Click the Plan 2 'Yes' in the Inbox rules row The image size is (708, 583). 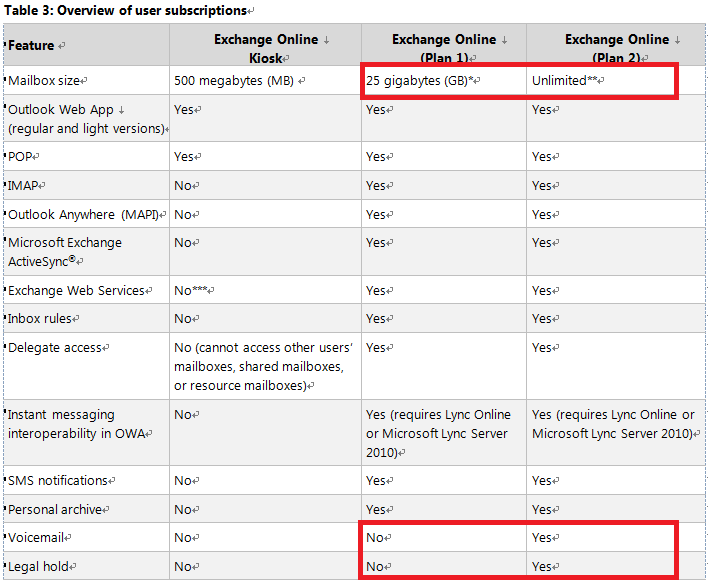coord(541,319)
